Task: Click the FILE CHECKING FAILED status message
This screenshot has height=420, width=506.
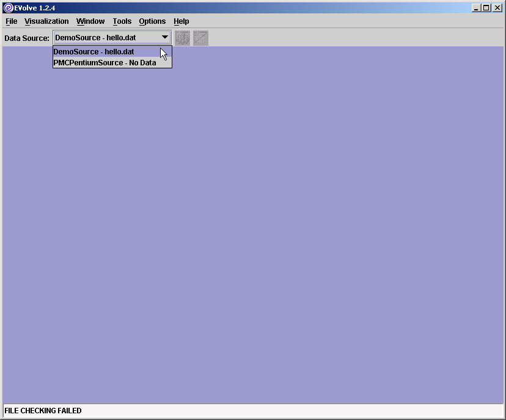Action: click(x=43, y=411)
